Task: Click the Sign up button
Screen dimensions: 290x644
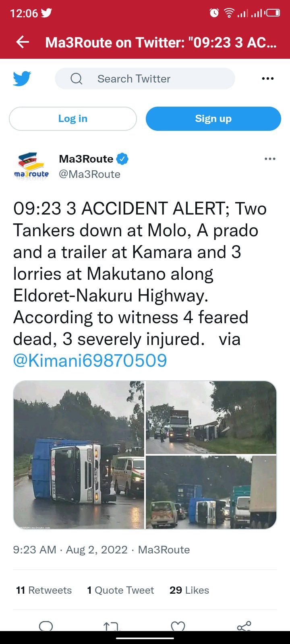Action: coord(213,119)
